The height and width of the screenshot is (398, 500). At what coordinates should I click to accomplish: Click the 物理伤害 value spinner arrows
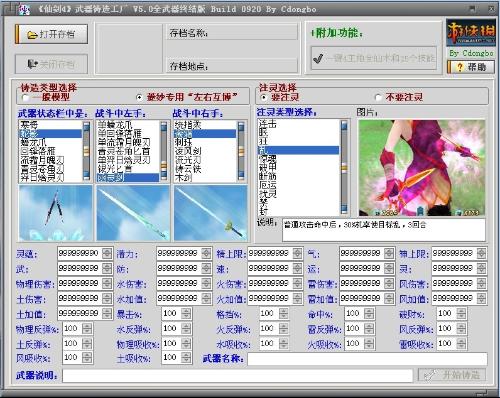[107, 284]
